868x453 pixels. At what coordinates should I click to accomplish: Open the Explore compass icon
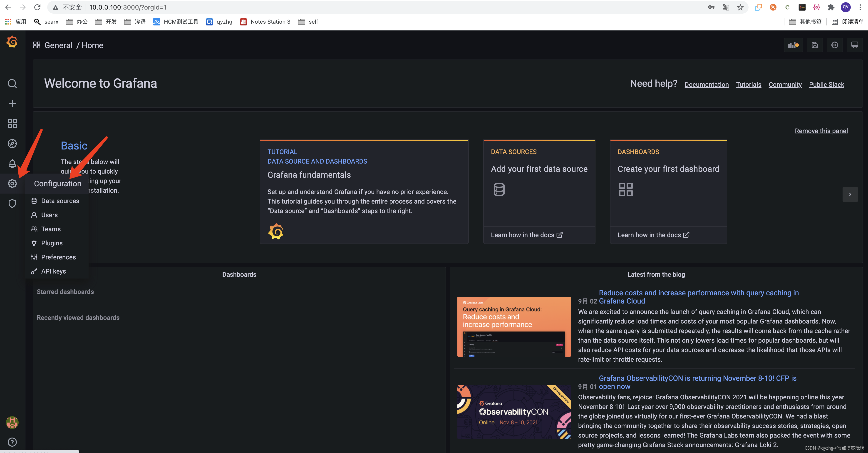pos(12,144)
